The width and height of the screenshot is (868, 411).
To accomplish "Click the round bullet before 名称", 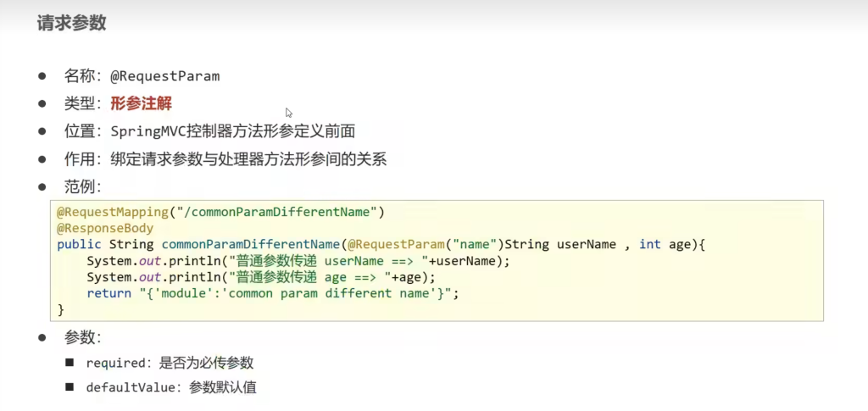I will 41,76.
